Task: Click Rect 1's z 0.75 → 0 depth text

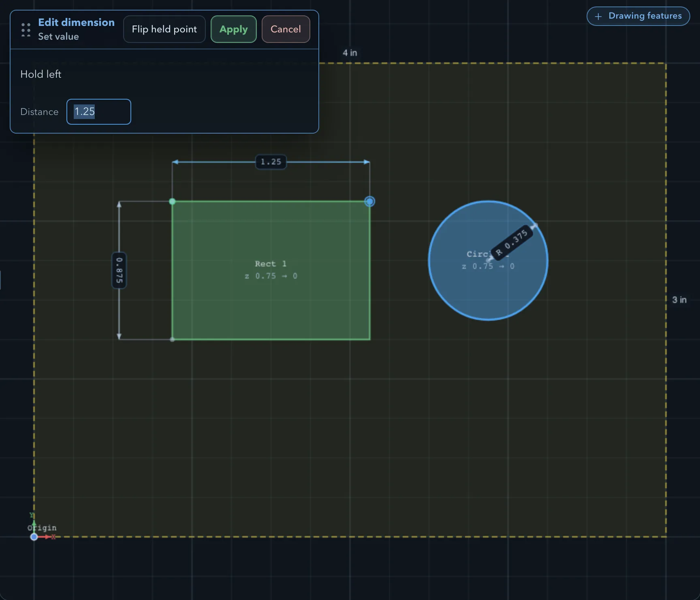Action: click(271, 276)
